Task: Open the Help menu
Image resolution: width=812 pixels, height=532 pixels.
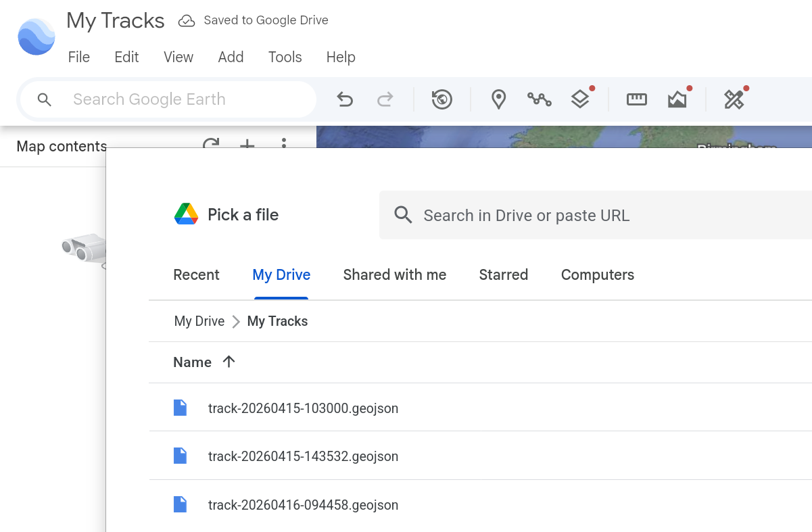Action: [341, 57]
